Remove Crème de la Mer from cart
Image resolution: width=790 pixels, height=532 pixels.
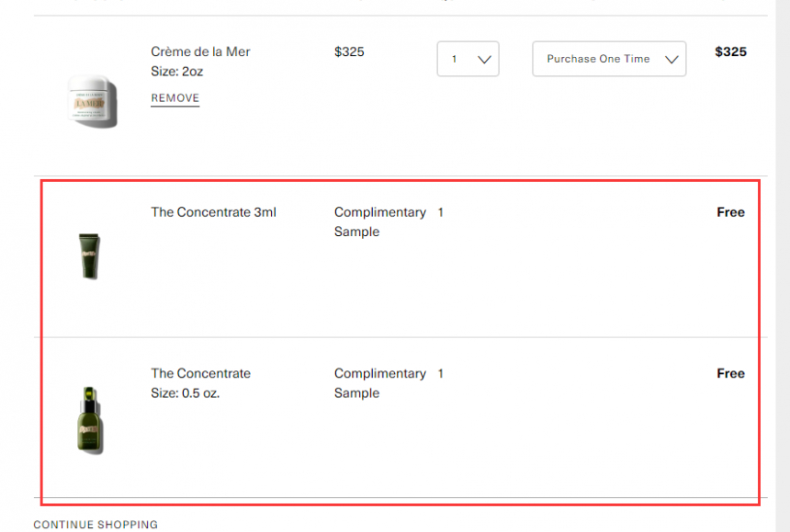click(x=175, y=98)
